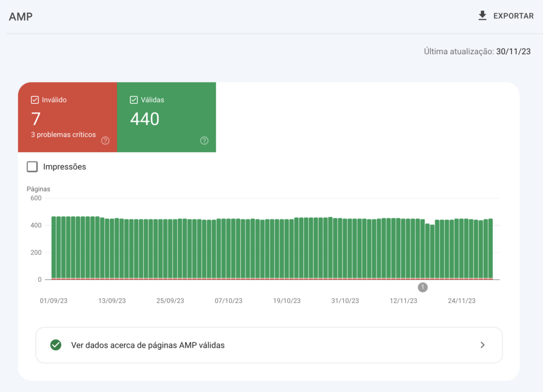Click the 3 problemas críticos text
The height and width of the screenshot is (392, 543).
pyautogui.click(x=64, y=135)
